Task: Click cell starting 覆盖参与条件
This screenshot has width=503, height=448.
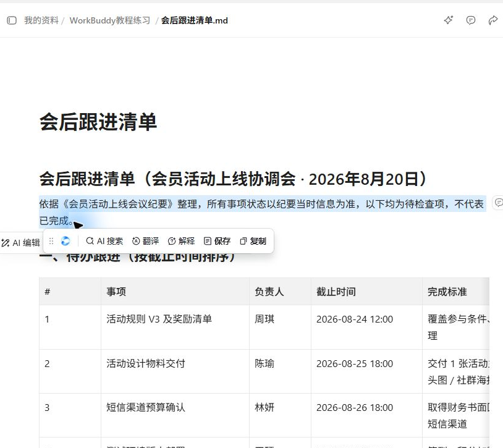Action: [x=455, y=327]
